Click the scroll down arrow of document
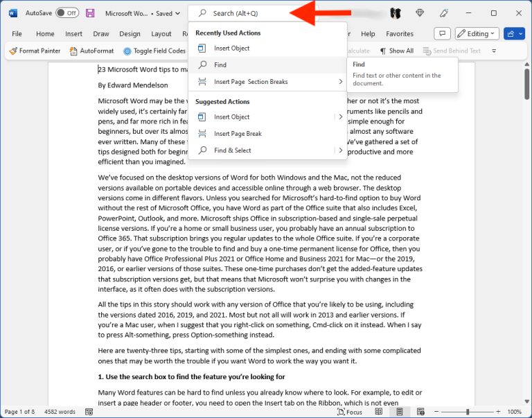The height and width of the screenshot is (418, 532). click(526, 401)
